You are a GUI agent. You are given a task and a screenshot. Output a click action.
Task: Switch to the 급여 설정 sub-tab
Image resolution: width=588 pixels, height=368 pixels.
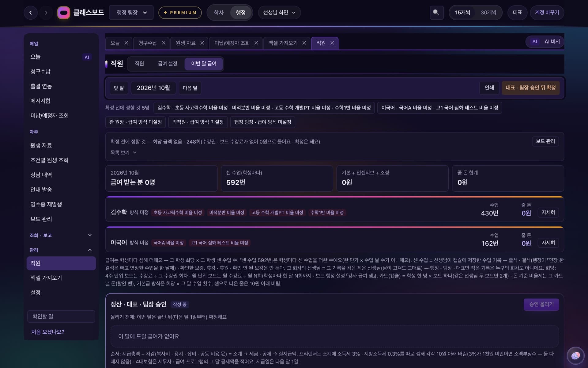[x=167, y=63]
